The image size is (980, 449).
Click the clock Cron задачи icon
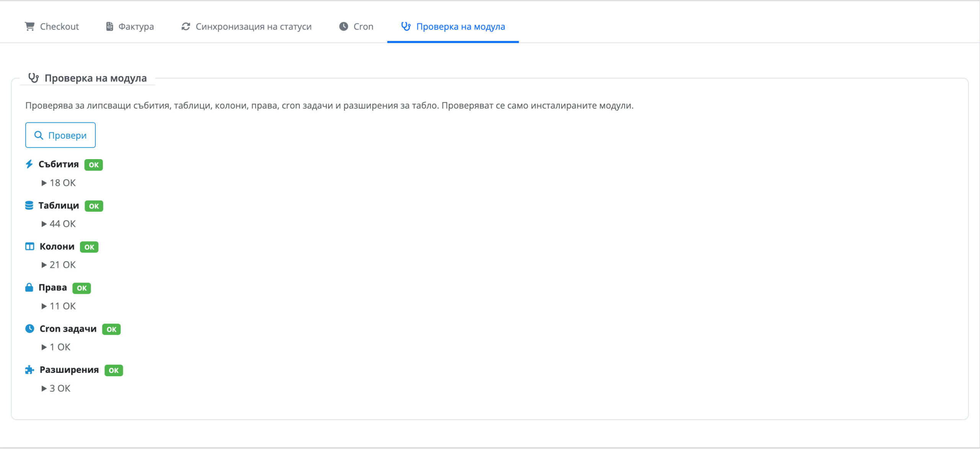29,329
